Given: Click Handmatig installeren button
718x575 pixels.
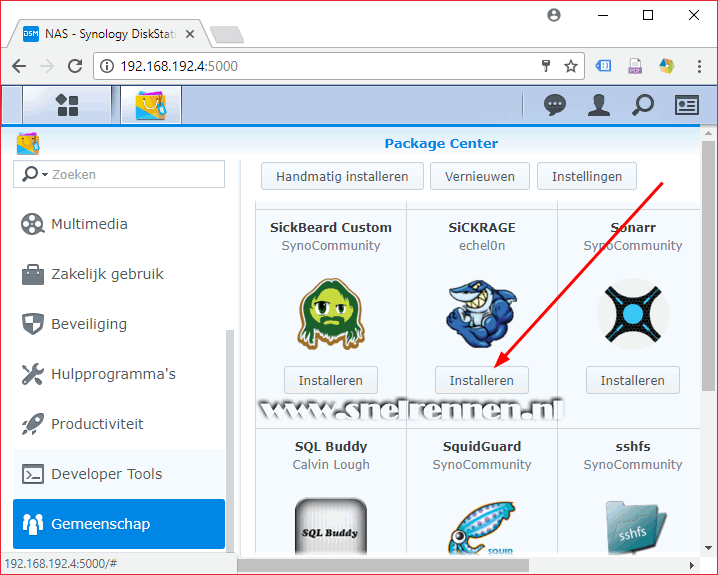Looking at the screenshot, I should (x=342, y=176).
